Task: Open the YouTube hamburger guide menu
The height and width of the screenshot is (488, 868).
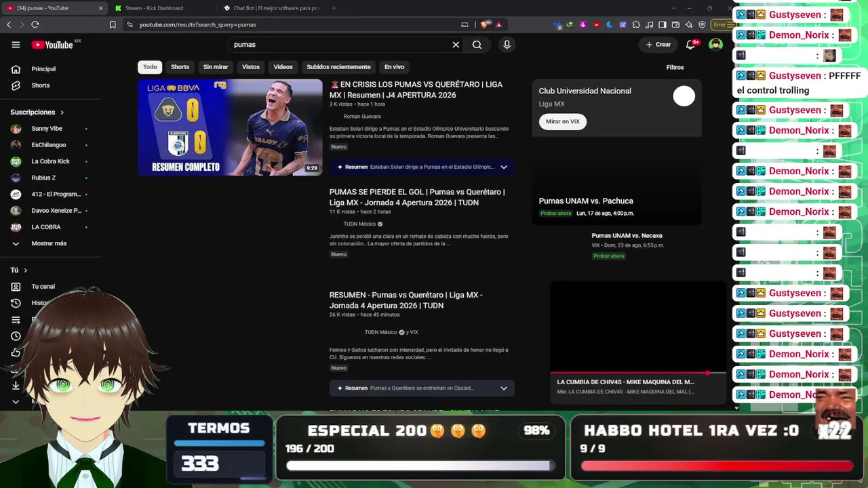Action: point(16,45)
